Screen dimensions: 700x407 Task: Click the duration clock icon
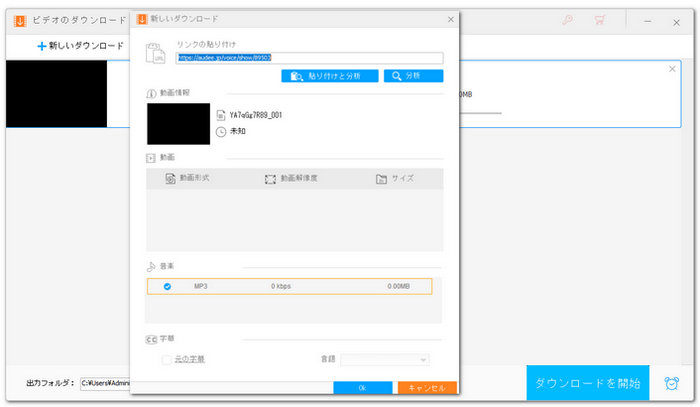(x=221, y=132)
